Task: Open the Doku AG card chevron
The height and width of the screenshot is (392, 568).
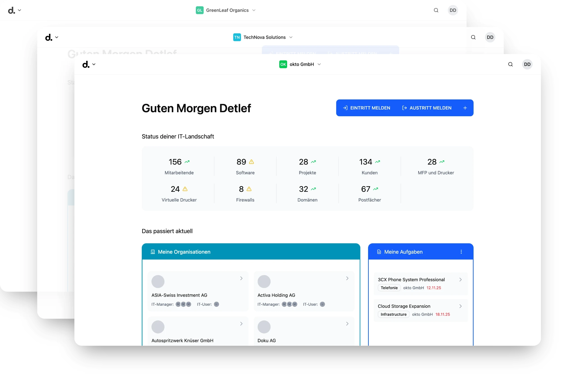Action: pyautogui.click(x=347, y=324)
